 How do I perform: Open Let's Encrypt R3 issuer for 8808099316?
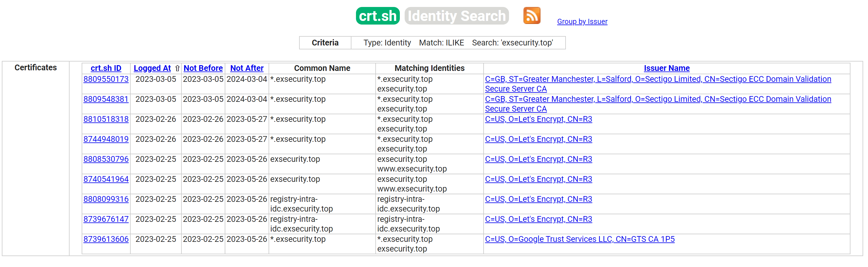click(538, 199)
